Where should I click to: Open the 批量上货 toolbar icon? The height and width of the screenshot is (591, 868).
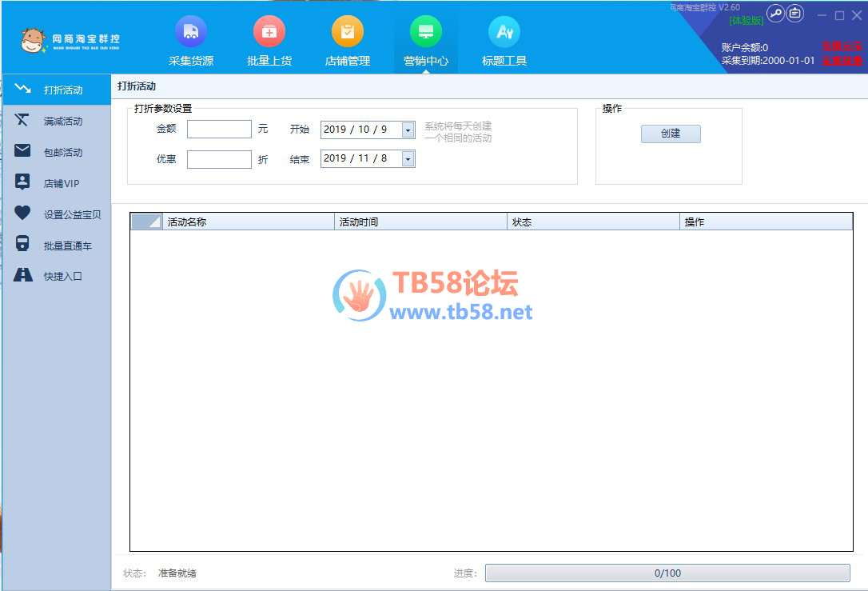(x=269, y=31)
